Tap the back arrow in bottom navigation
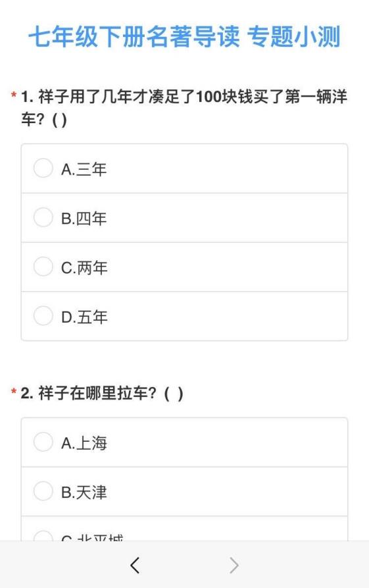Viewport: 369px width, 588px height. pyautogui.click(x=135, y=565)
